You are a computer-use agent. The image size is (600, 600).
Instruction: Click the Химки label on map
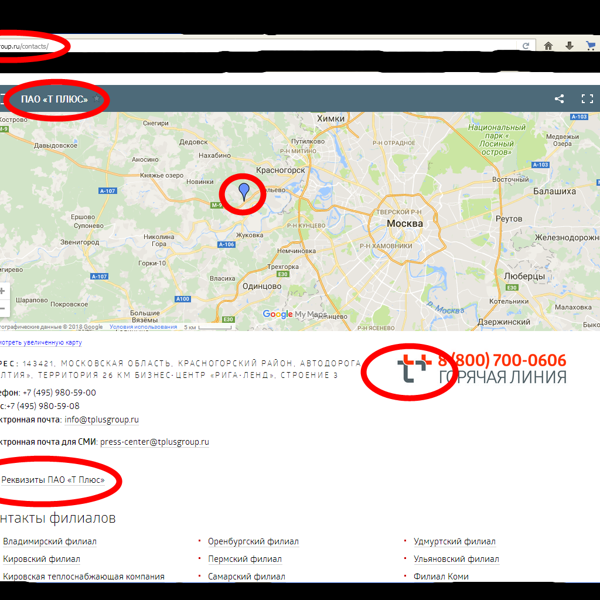pos(331,119)
